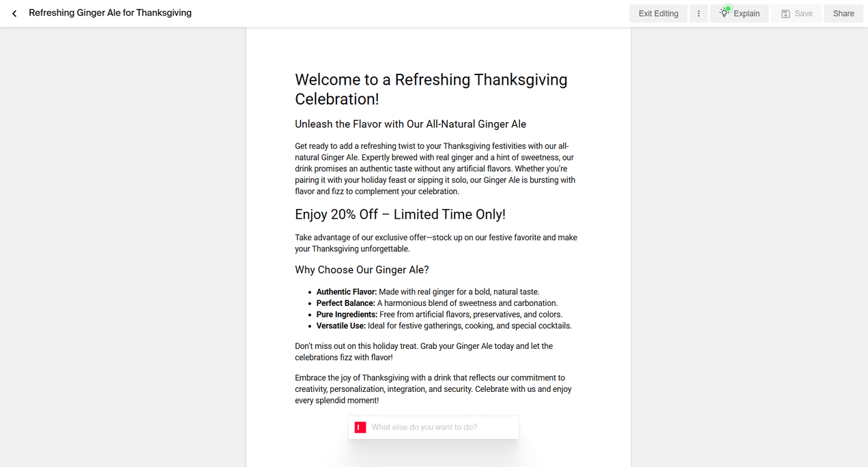
Task: Click the 'Authentic Flavor' bullet point
Action: pyautogui.click(x=428, y=292)
